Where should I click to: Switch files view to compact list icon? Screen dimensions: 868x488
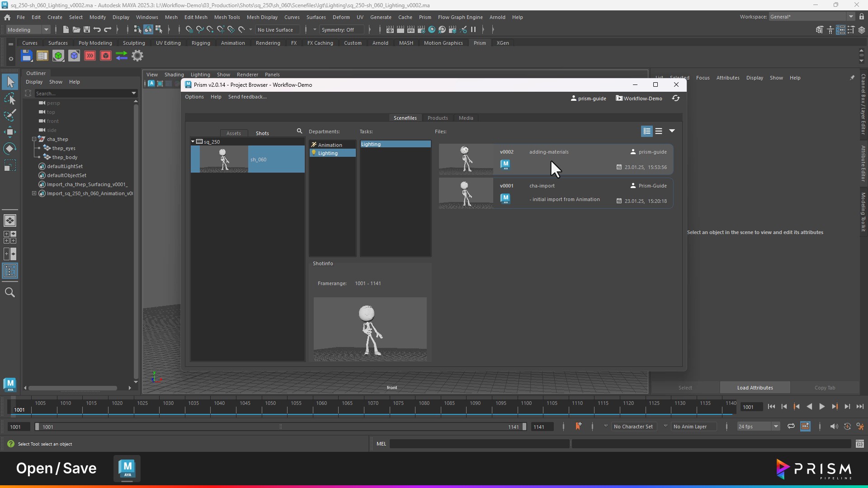(659, 131)
